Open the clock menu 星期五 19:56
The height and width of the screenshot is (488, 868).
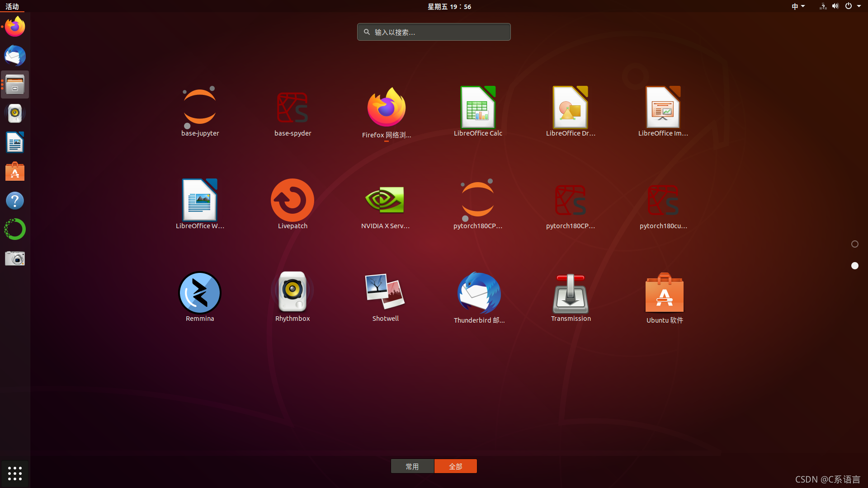tap(449, 6)
